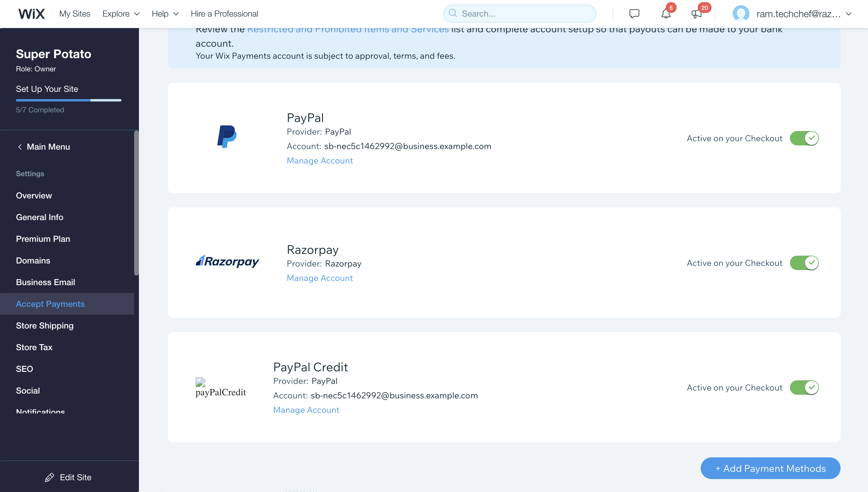Image resolution: width=868 pixels, height=492 pixels.
Task: Select Accept Payments in sidebar
Action: pyautogui.click(x=67, y=304)
